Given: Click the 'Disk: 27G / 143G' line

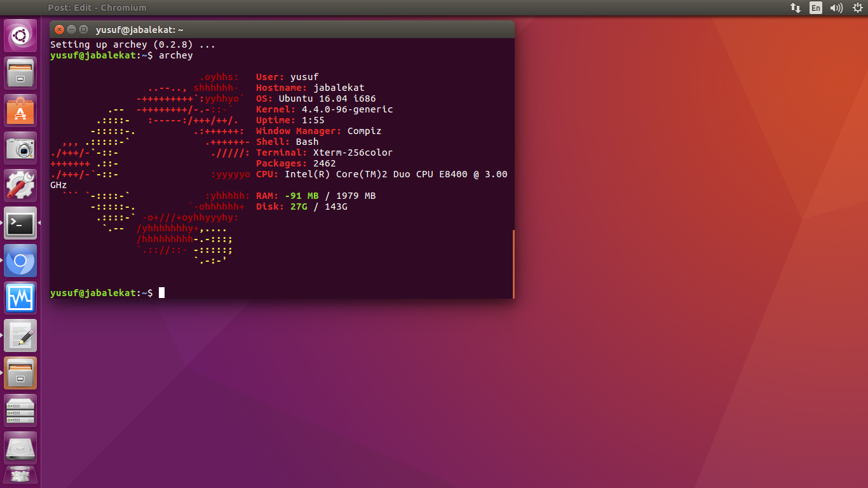Looking at the screenshot, I should click(302, 207).
